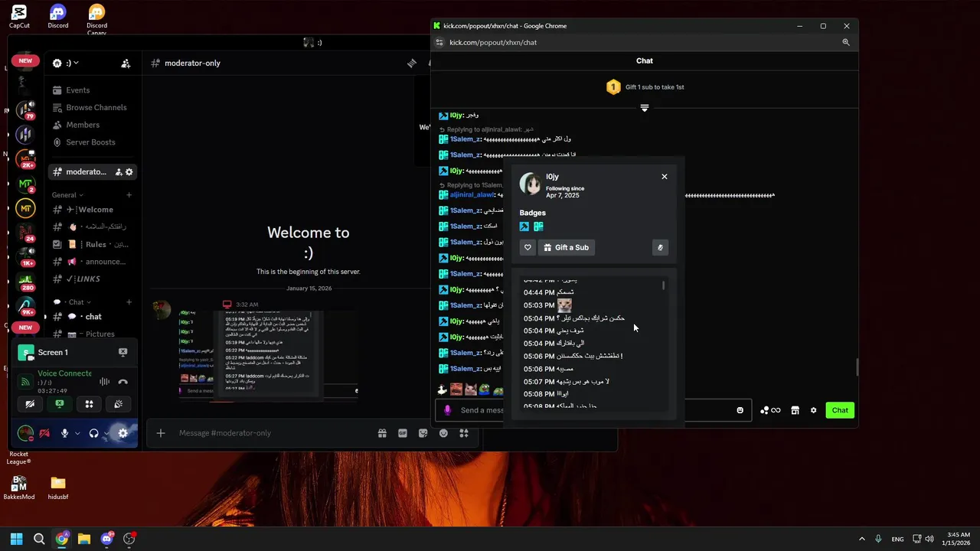The image size is (980, 551).
Task: Open the GIF picker in Discord
Action: point(403,433)
